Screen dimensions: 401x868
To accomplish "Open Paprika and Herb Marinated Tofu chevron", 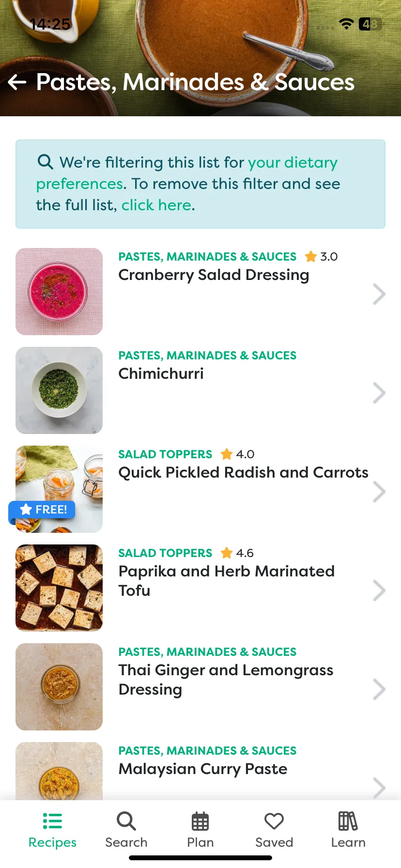I will click(x=379, y=590).
